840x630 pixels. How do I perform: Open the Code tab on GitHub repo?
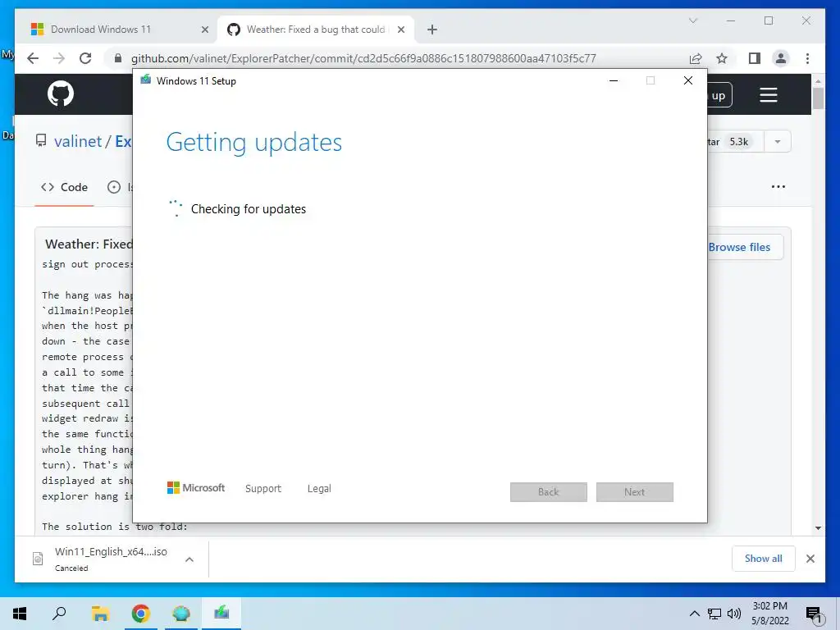[64, 187]
